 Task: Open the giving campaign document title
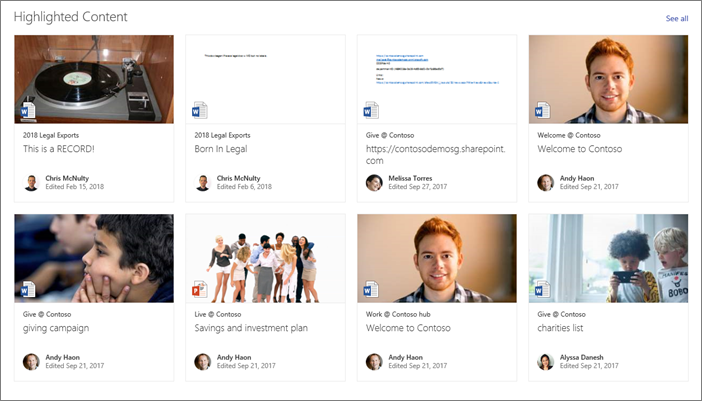click(x=56, y=328)
